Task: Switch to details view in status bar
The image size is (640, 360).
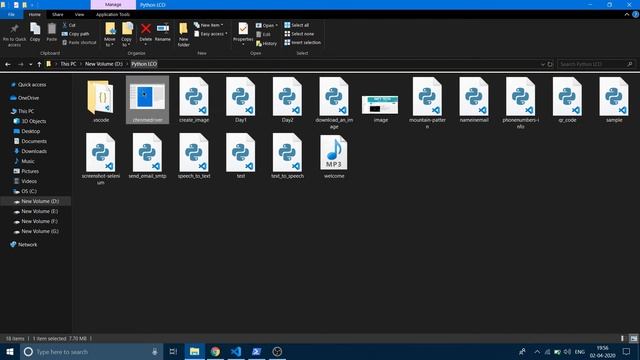Action: tap(622, 338)
